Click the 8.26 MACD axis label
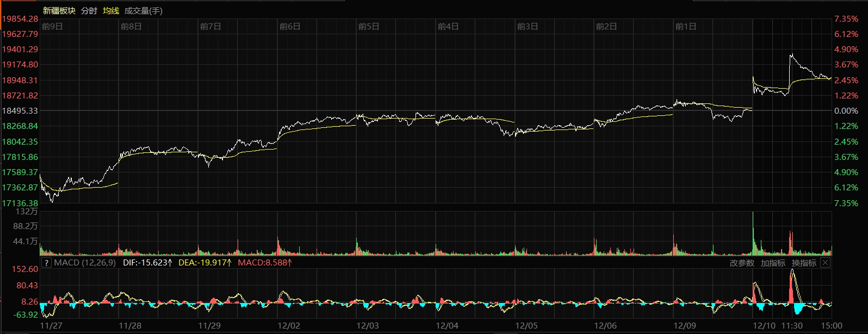 [29, 302]
